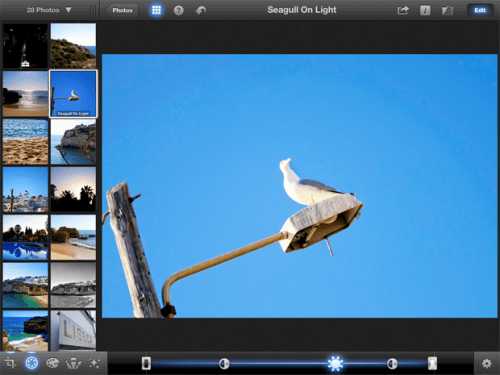This screenshot has height=375, width=500.
Task: Toggle the thumbnail grid view button
Action: click(x=156, y=10)
